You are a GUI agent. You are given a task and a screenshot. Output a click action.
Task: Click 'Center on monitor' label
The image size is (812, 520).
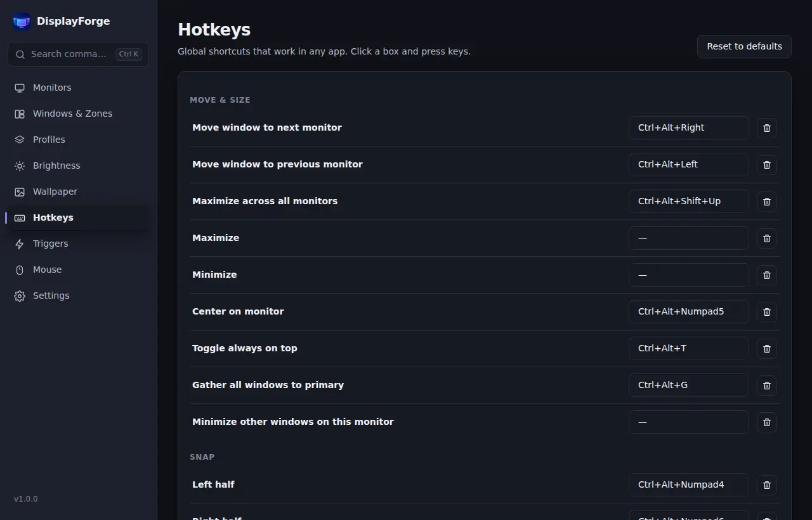[x=238, y=311]
